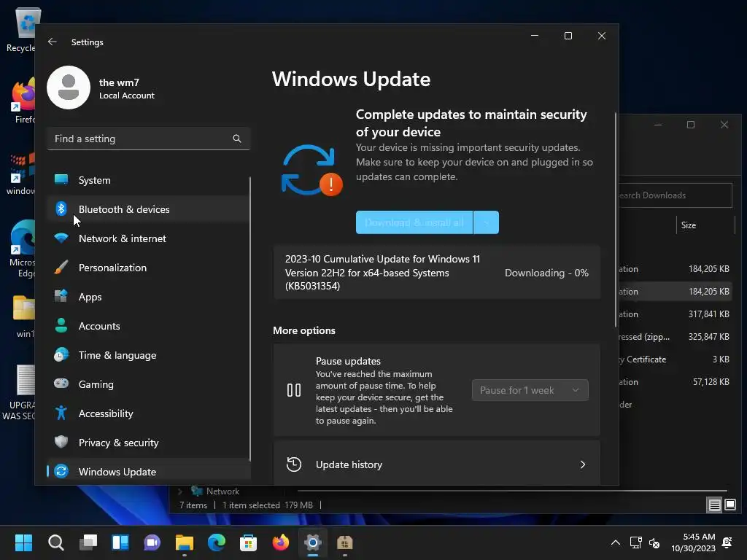The width and height of the screenshot is (747, 560).
Task: Open Bluetooth & devices settings
Action: point(149,209)
